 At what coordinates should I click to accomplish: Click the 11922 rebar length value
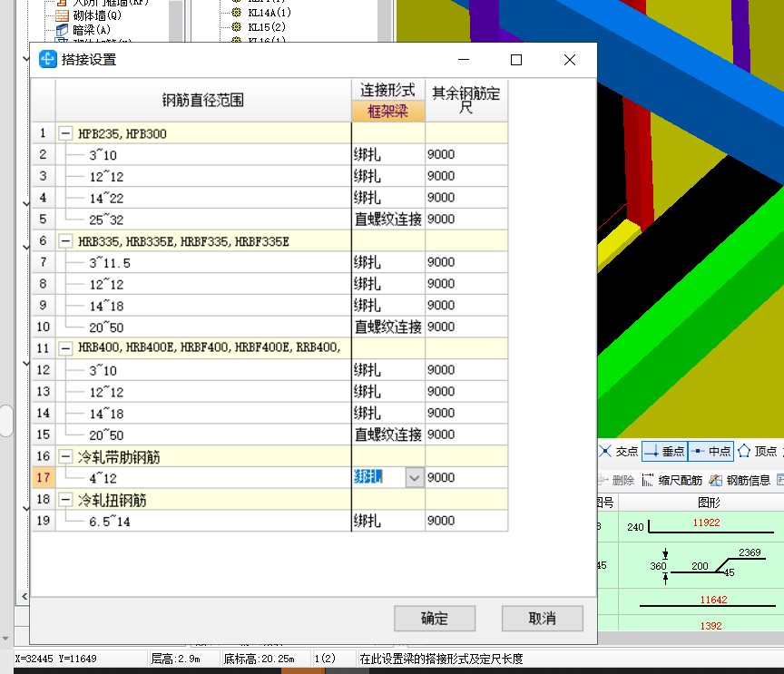coord(706,523)
